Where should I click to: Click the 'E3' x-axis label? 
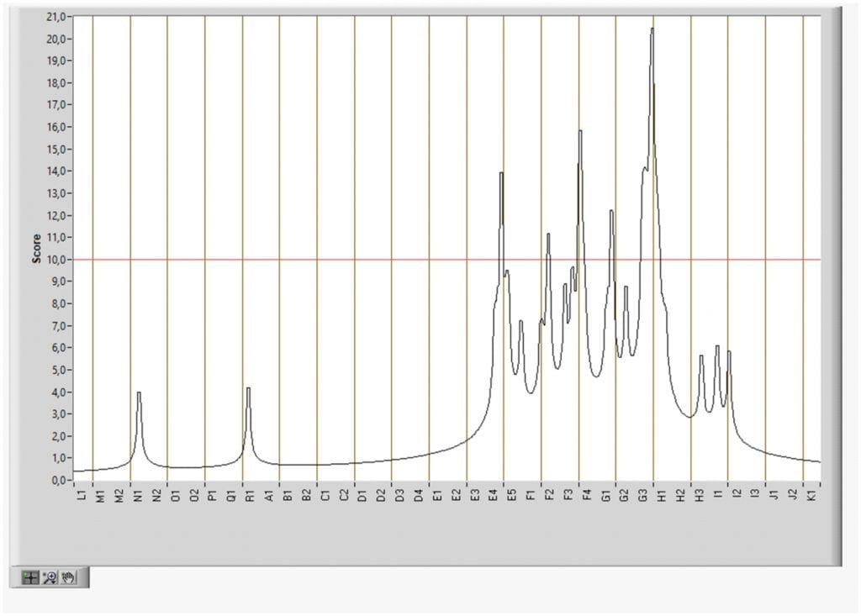coord(475,495)
